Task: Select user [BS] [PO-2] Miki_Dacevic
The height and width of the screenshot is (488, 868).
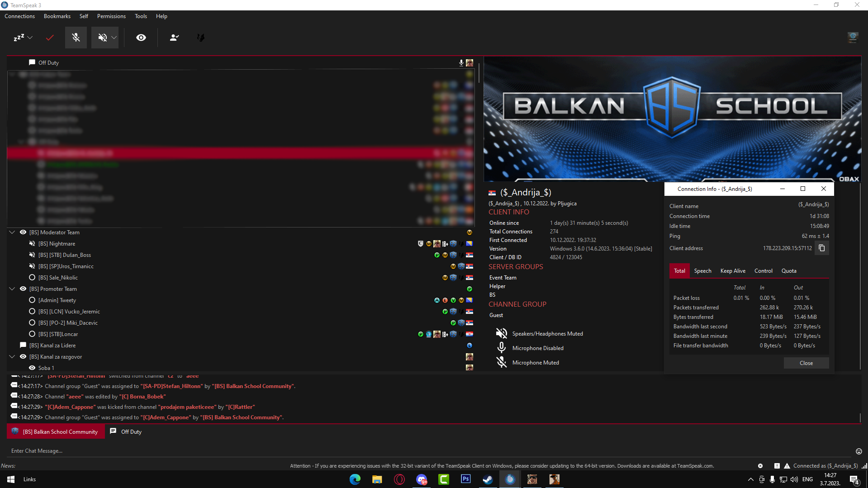Action: click(68, 323)
